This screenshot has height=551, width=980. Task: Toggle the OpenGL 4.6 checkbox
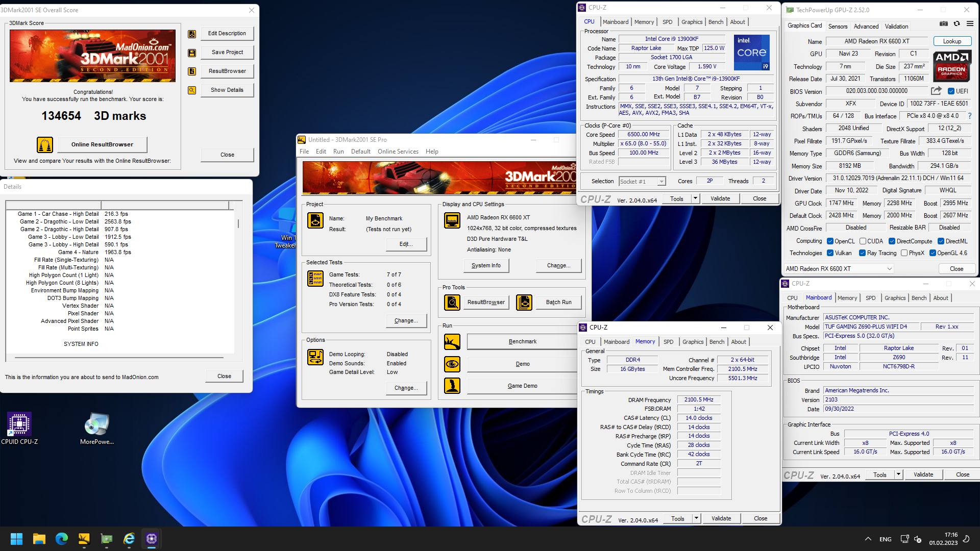pyautogui.click(x=933, y=253)
